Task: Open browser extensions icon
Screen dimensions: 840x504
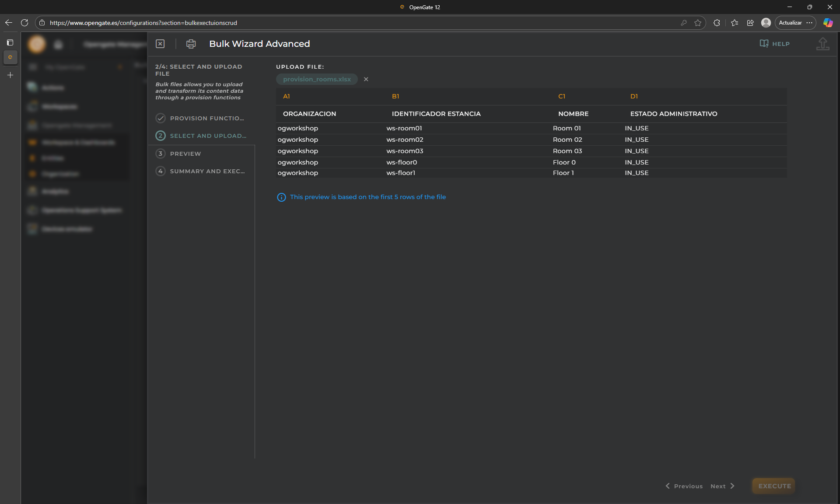Action: click(717, 23)
